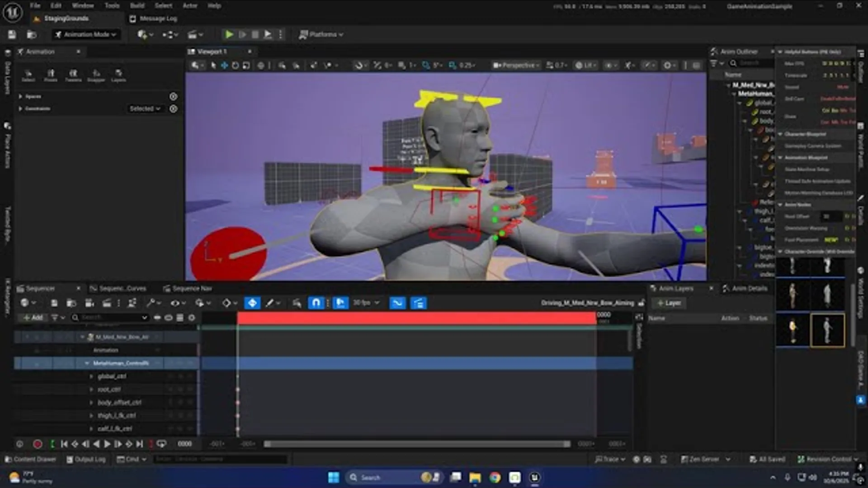This screenshot has width=868, height=488.
Task: Click the + Layer button in Anim Layers
Action: click(669, 303)
